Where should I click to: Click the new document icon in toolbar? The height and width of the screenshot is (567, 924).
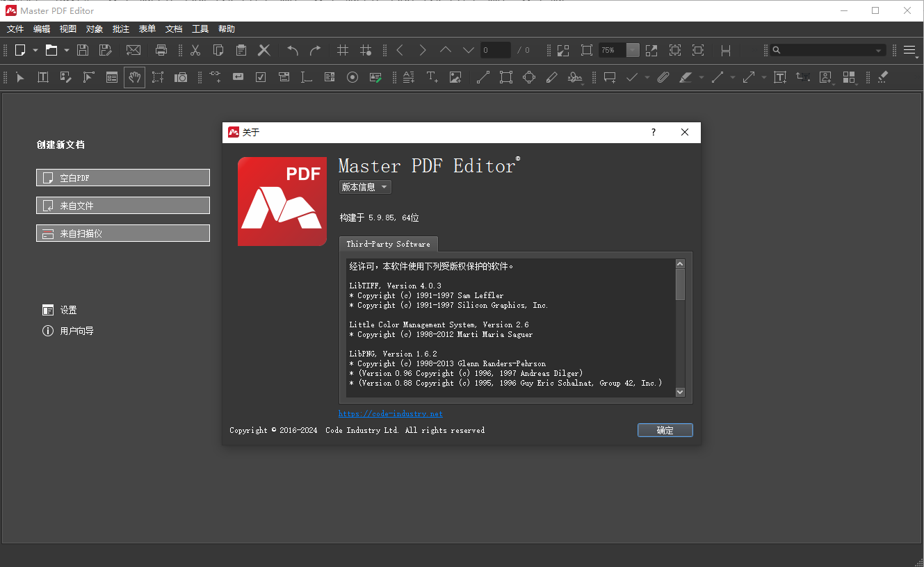[x=20, y=50]
